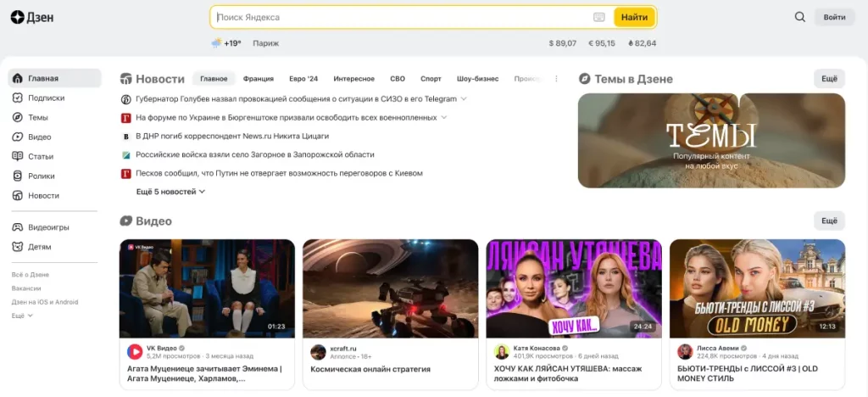Click the Войти login button
Viewport: 868px width, 397px height.
pos(834,17)
